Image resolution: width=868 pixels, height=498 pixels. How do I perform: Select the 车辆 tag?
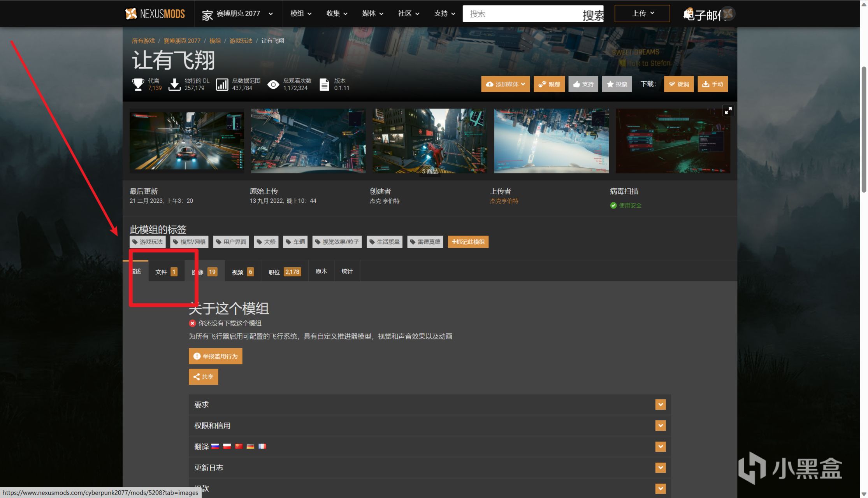(x=295, y=242)
